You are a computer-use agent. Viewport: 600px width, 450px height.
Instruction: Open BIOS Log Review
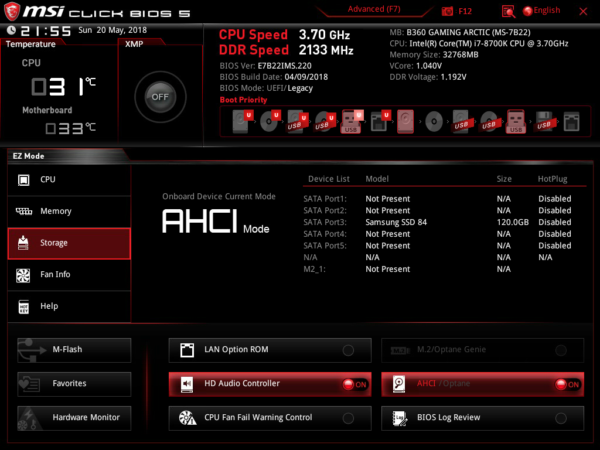click(483, 418)
